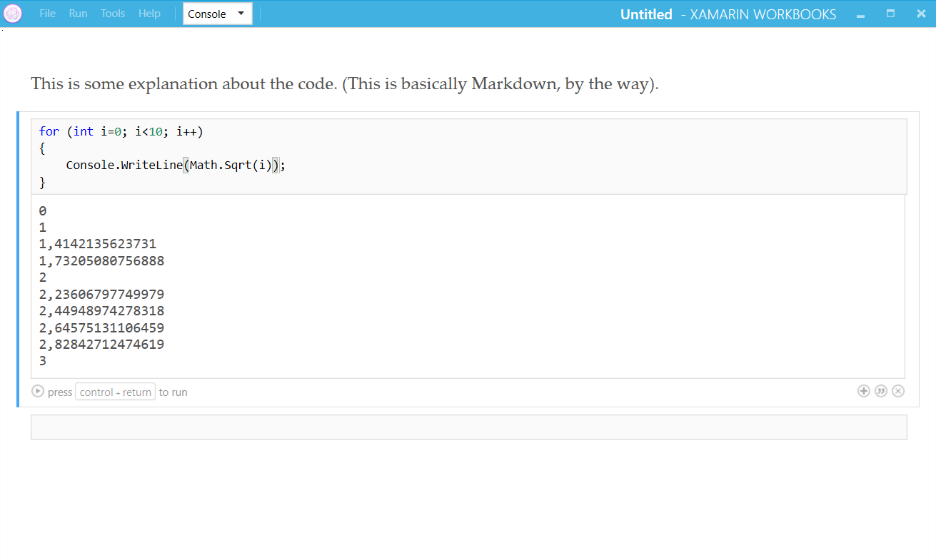
Task: Add a new code cell with the plus icon
Action: pyautogui.click(x=864, y=391)
